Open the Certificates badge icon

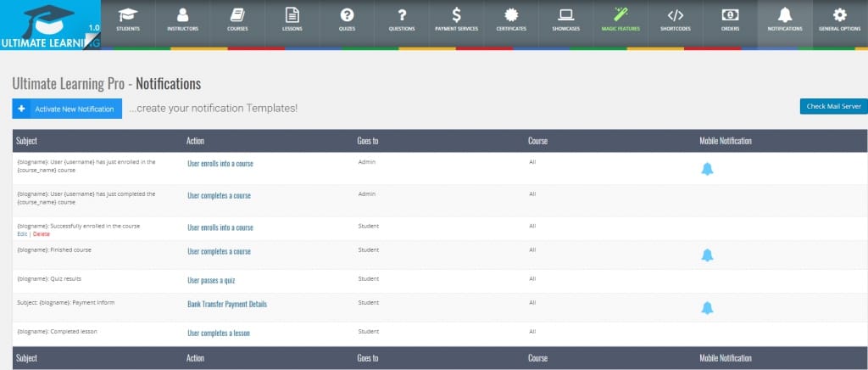[511, 15]
